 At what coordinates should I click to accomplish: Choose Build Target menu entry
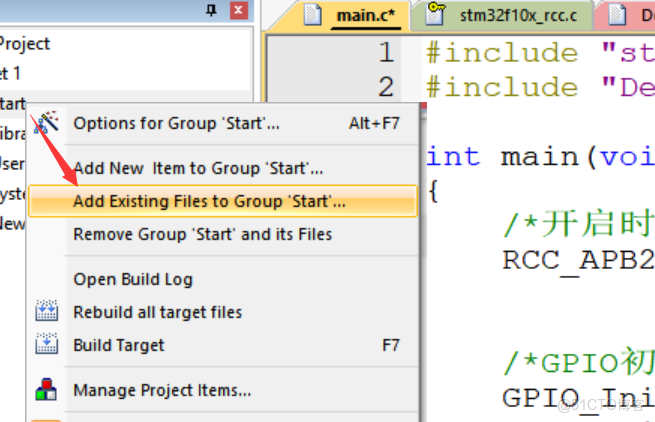click(x=223, y=345)
